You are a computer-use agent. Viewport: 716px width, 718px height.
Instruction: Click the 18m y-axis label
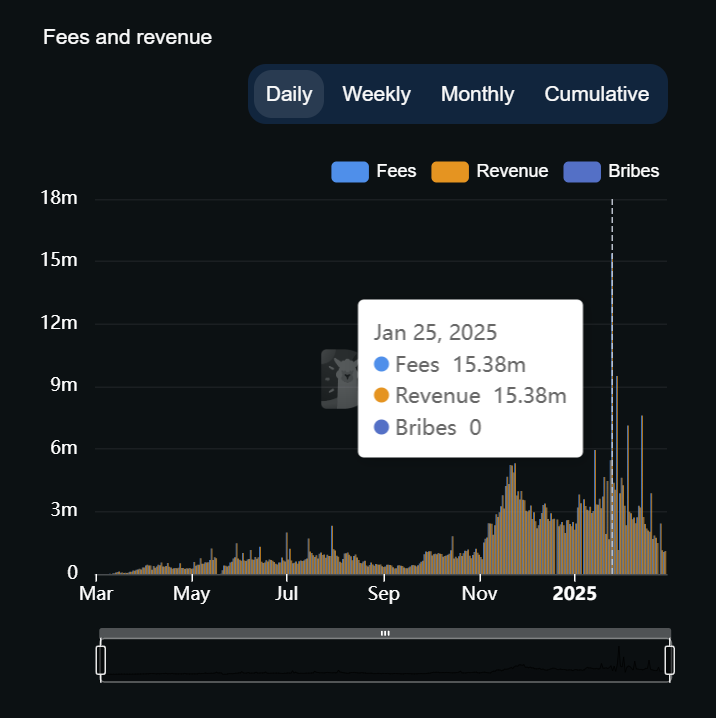click(59, 198)
